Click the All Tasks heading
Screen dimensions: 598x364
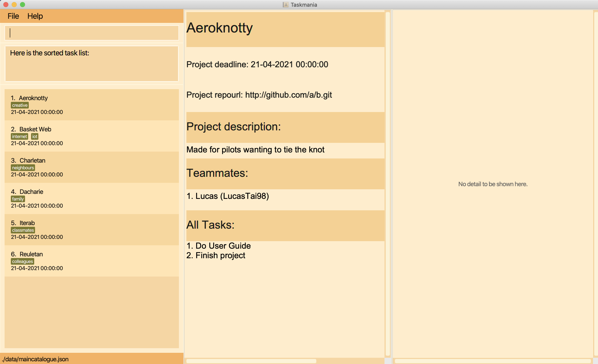click(x=210, y=225)
